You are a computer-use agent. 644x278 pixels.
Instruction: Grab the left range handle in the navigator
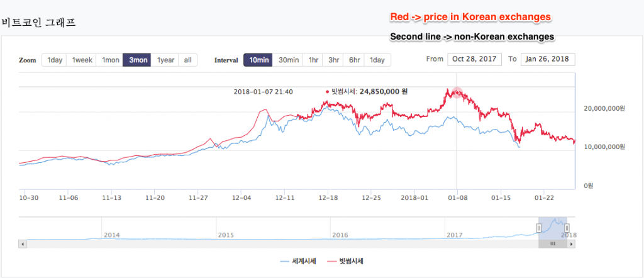539,228
